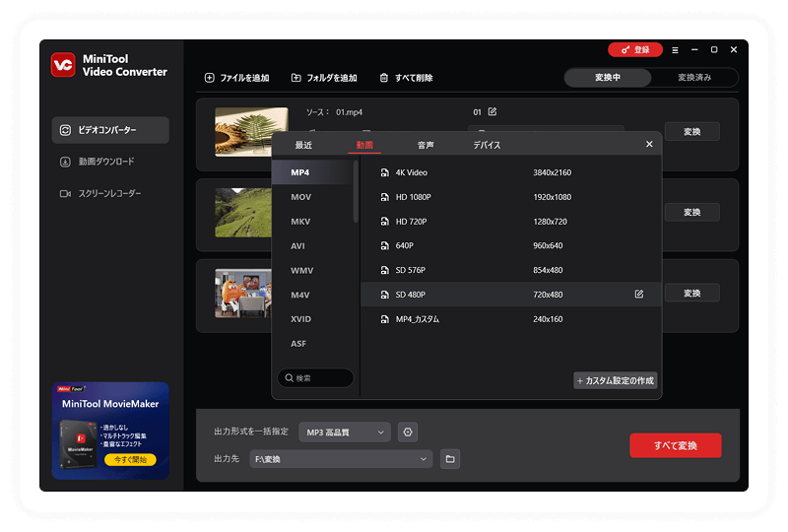Click カスタム設定の作成 button

(x=615, y=380)
